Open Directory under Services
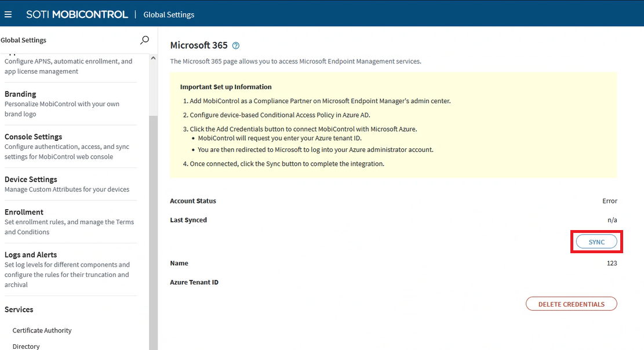644x350 pixels. pyautogui.click(x=26, y=347)
